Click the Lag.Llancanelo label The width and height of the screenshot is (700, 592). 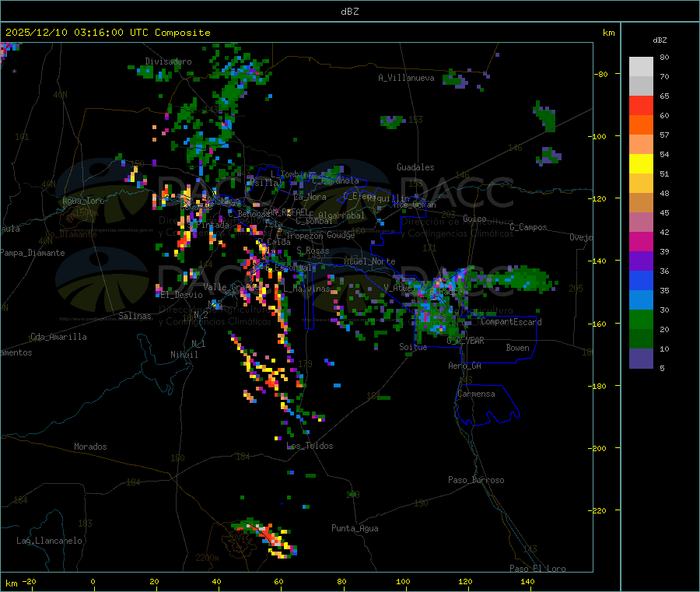tap(49, 541)
